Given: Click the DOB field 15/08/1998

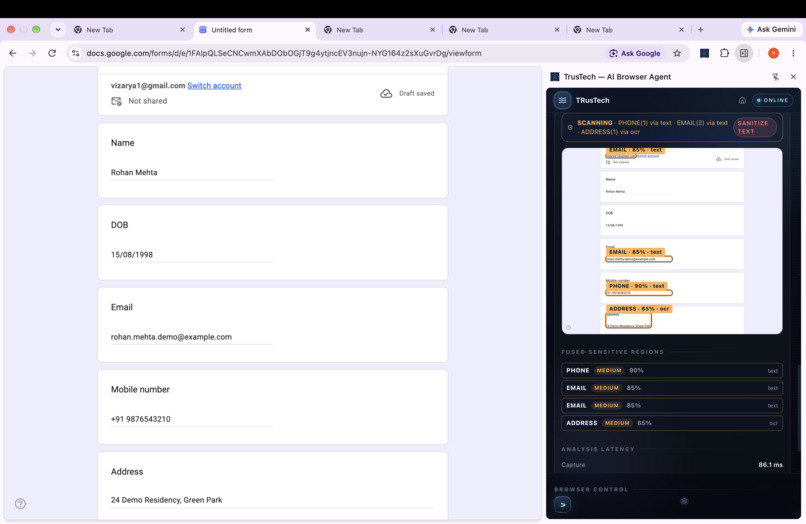Looking at the screenshot, I should coord(191,255).
